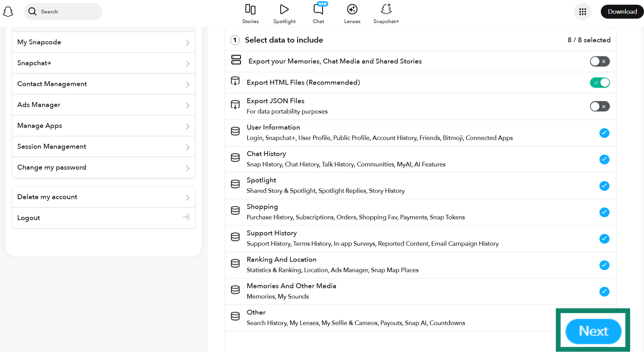Open the apps grid menu icon
The width and height of the screenshot is (644, 352).
(x=582, y=12)
